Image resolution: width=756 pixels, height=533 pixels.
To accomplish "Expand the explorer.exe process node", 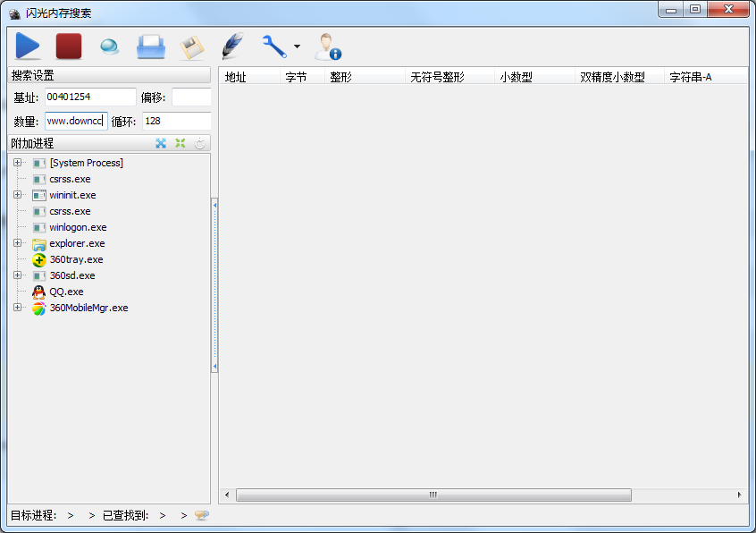I will pos(17,243).
